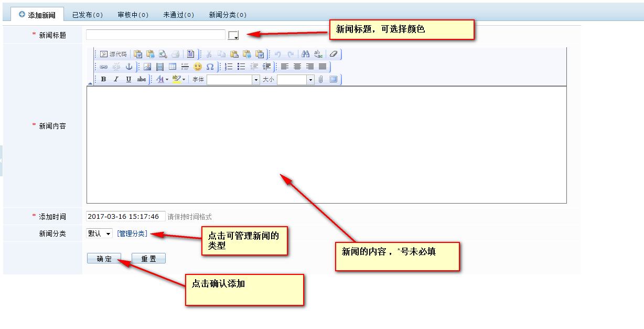Viewport: 644px width, 329px height.
Task: Insert a table in the editor
Action: click(x=173, y=67)
